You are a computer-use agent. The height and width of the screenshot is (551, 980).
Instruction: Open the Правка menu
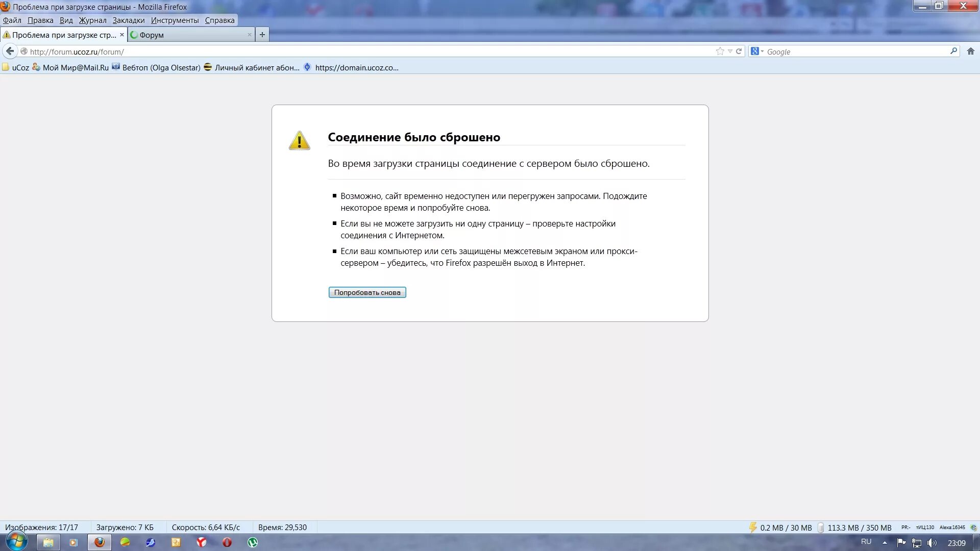[x=40, y=20]
